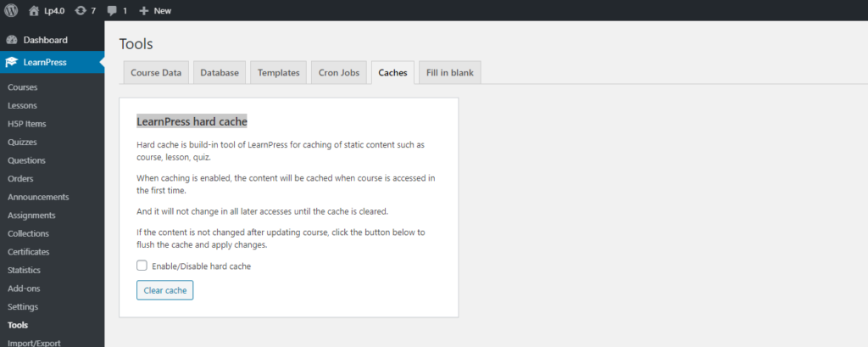Enable the hard cache checkbox

pos(142,266)
